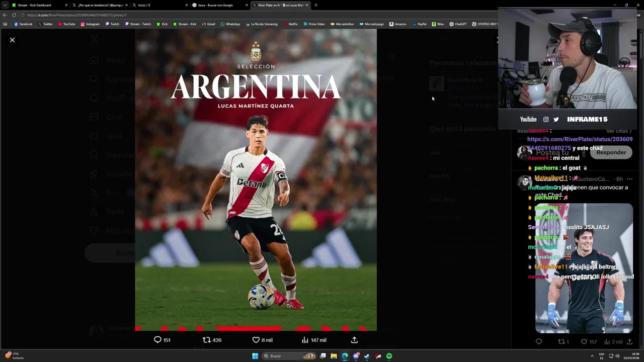Open the Mercadopago bookmark
This screenshot has height=362, width=644.
(x=371, y=24)
